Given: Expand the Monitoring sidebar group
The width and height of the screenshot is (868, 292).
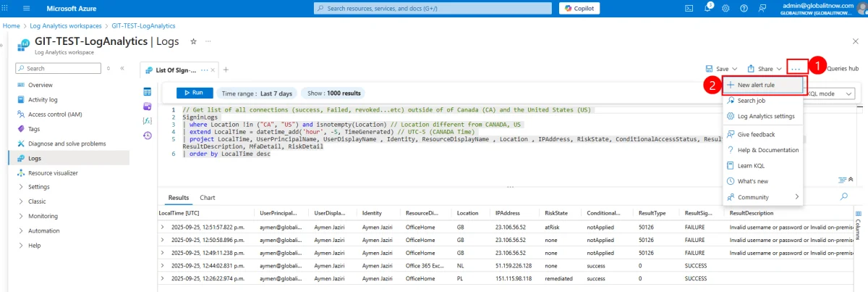Looking at the screenshot, I should 43,216.
